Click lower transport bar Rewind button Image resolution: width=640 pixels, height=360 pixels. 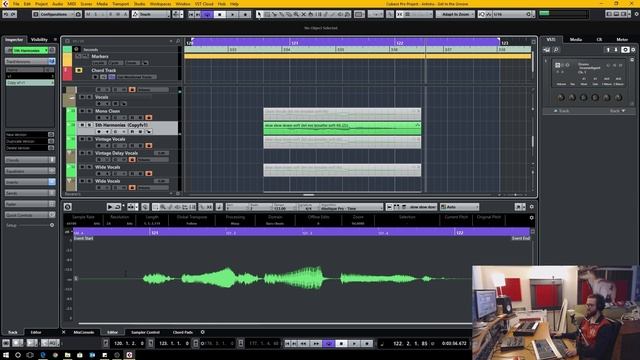(x=303, y=344)
